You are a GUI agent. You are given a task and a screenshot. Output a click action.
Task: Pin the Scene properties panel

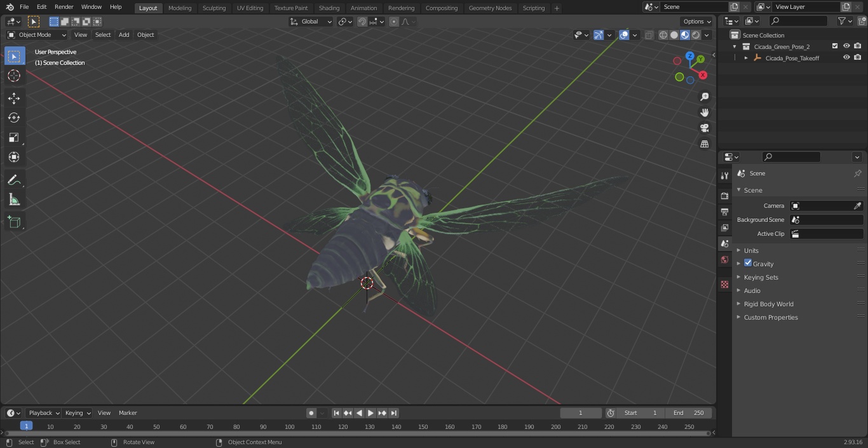click(x=857, y=173)
